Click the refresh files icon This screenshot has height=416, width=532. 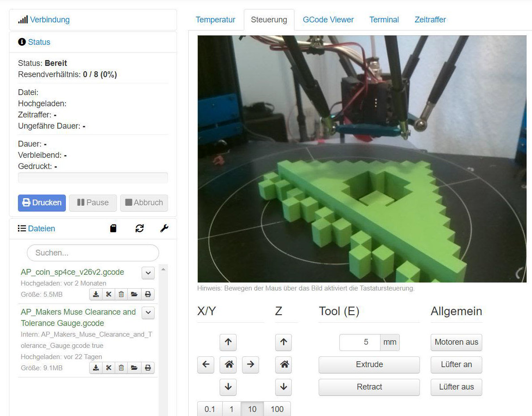tap(139, 229)
